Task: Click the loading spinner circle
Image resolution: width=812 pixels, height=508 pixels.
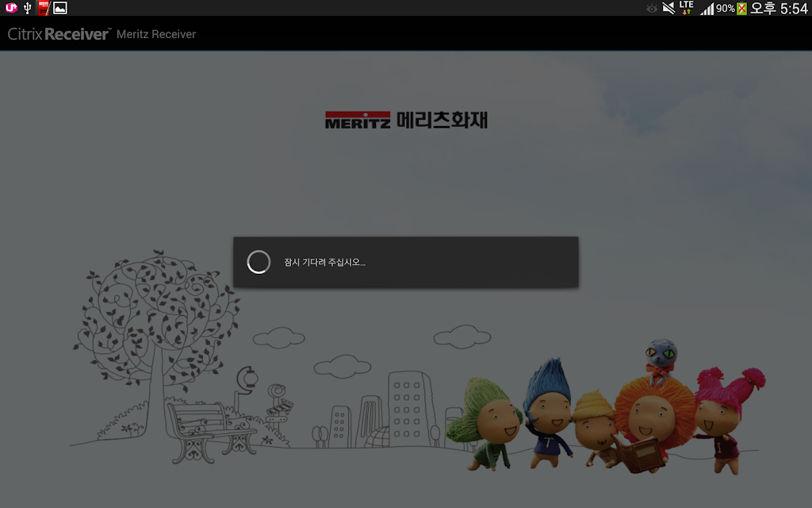Action: (259, 262)
